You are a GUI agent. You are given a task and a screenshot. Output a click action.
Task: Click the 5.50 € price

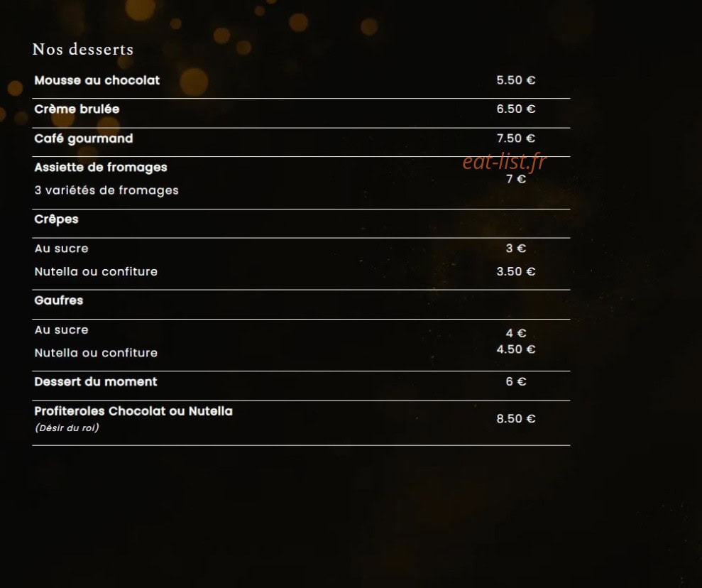click(516, 80)
